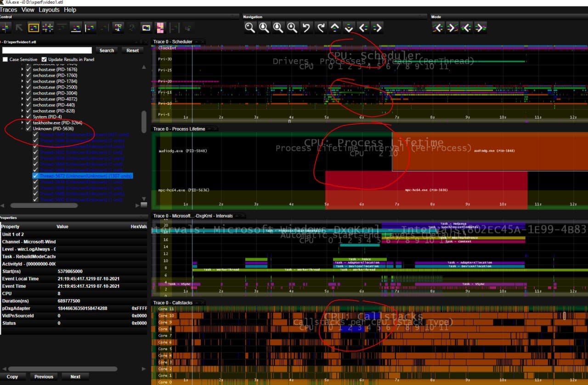Click the grey question mark Control icon
This screenshot has width=588, height=385.
[x=132, y=28]
